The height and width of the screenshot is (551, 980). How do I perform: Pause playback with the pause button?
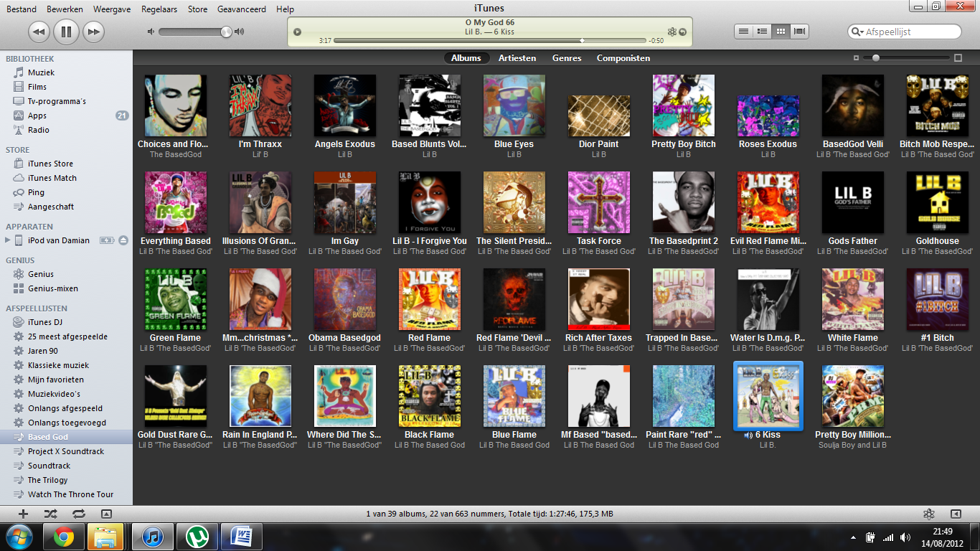[x=65, y=32]
